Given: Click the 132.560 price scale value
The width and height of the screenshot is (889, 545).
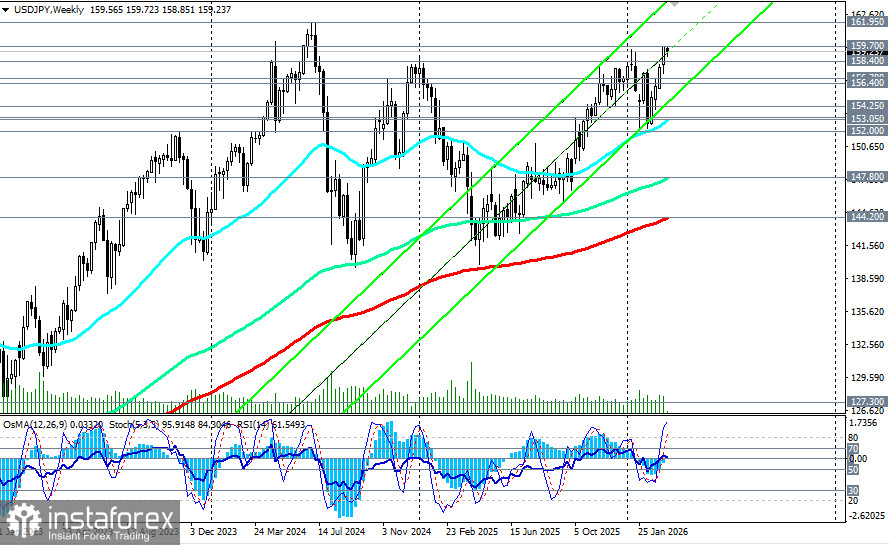Looking at the screenshot, I should [x=867, y=344].
